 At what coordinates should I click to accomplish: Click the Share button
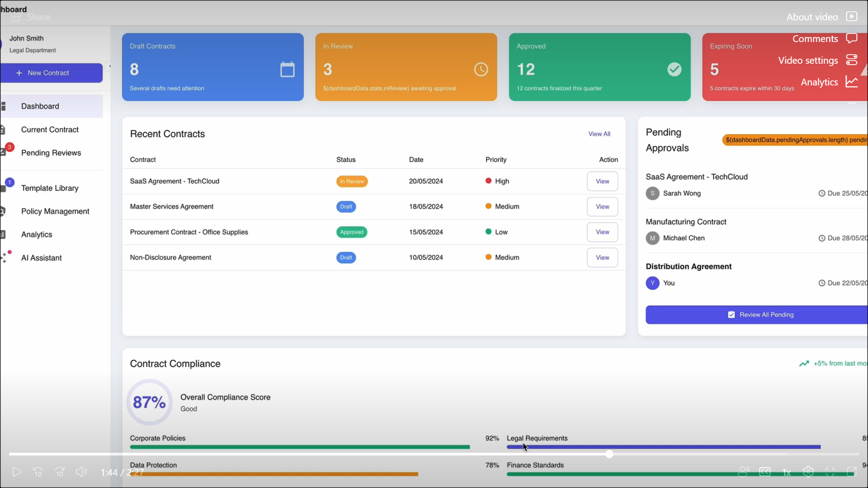tap(31, 17)
